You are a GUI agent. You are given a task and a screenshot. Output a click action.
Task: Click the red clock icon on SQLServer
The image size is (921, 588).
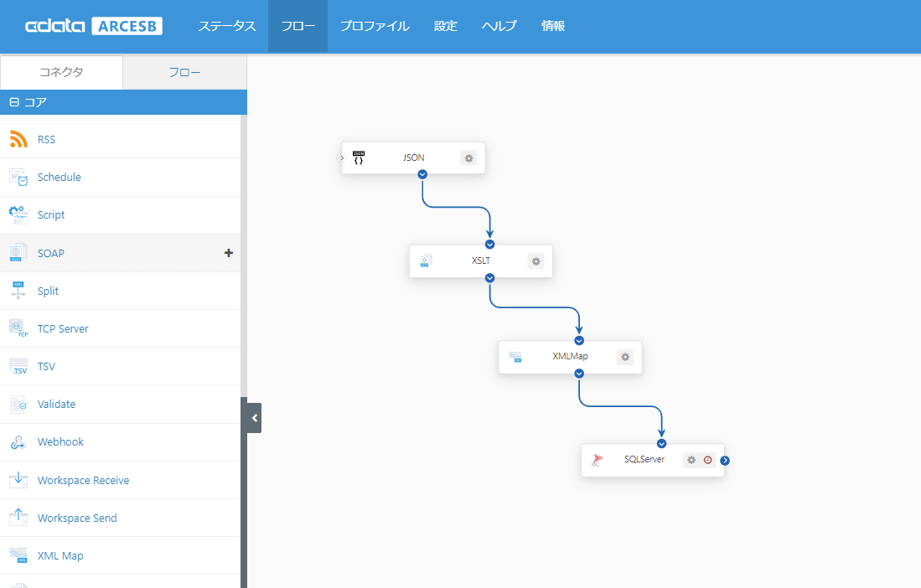pyautogui.click(x=707, y=460)
